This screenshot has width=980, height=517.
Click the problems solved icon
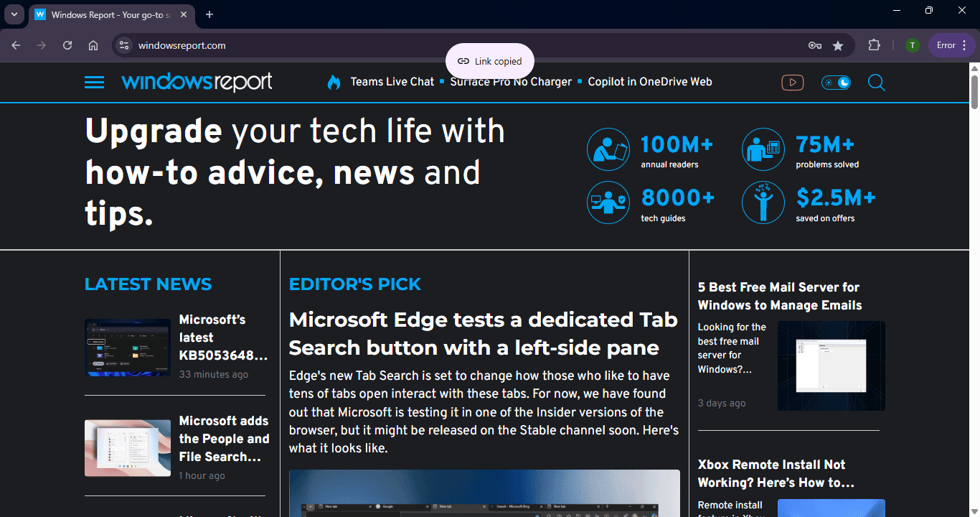[x=763, y=149]
